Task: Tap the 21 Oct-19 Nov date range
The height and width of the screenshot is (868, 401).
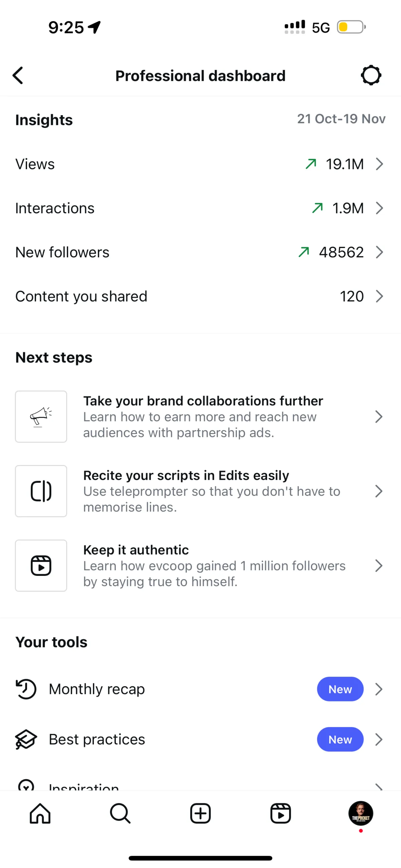Action: (x=341, y=119)
